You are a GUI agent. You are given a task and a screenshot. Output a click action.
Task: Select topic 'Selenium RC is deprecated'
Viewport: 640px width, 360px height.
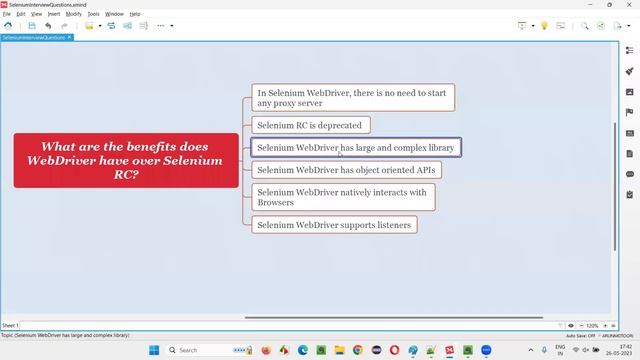click(x=311, y=125)
